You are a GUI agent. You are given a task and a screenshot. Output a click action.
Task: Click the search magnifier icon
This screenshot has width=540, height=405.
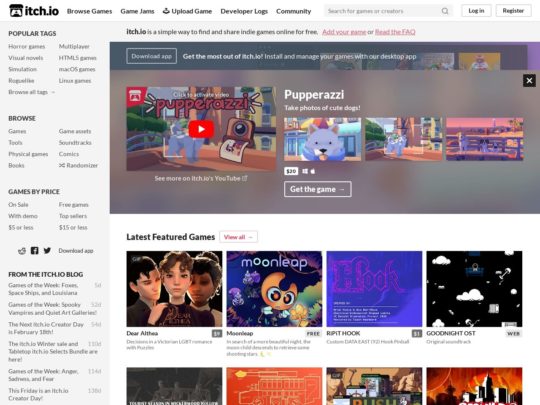click(445, 11)
